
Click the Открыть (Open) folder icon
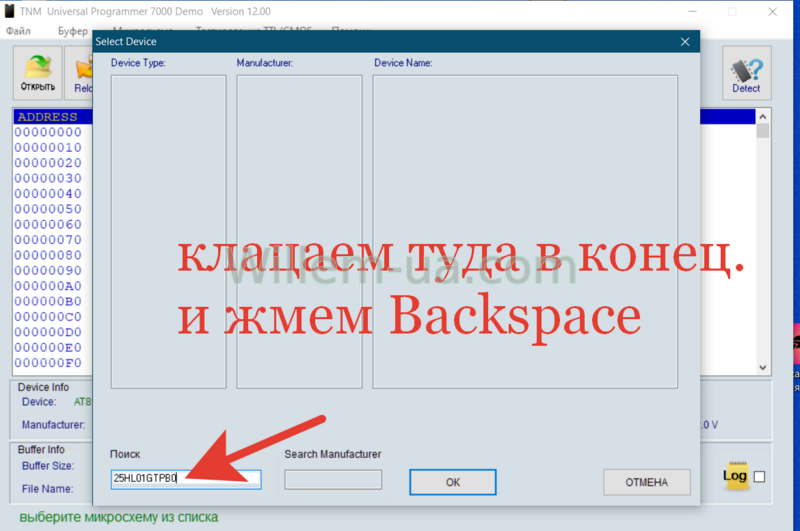coord(39,73)
